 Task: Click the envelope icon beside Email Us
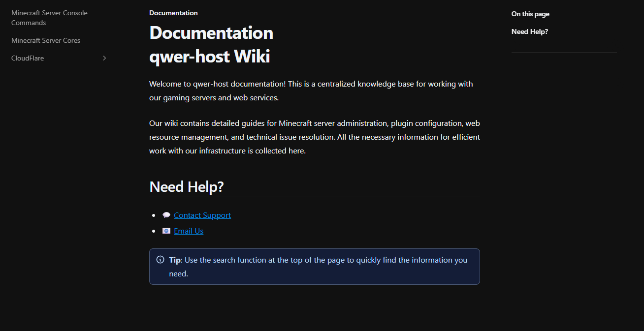[166, 231]
